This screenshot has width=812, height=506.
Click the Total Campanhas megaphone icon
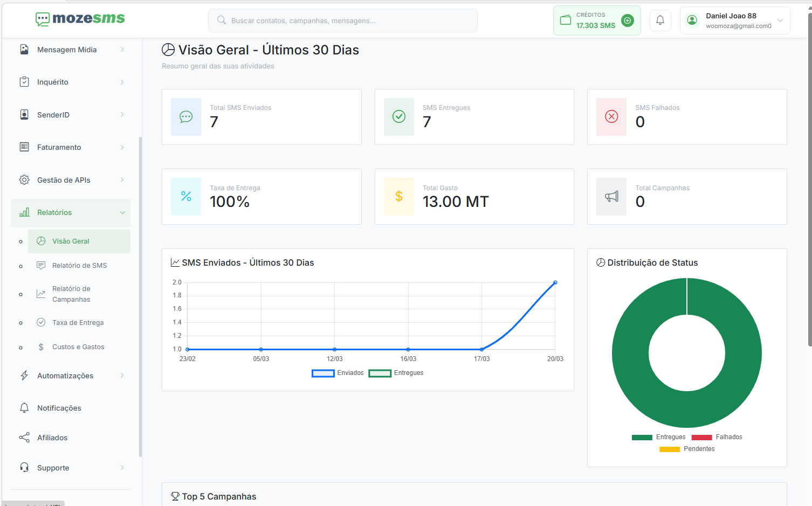click(x=611, y=197)
